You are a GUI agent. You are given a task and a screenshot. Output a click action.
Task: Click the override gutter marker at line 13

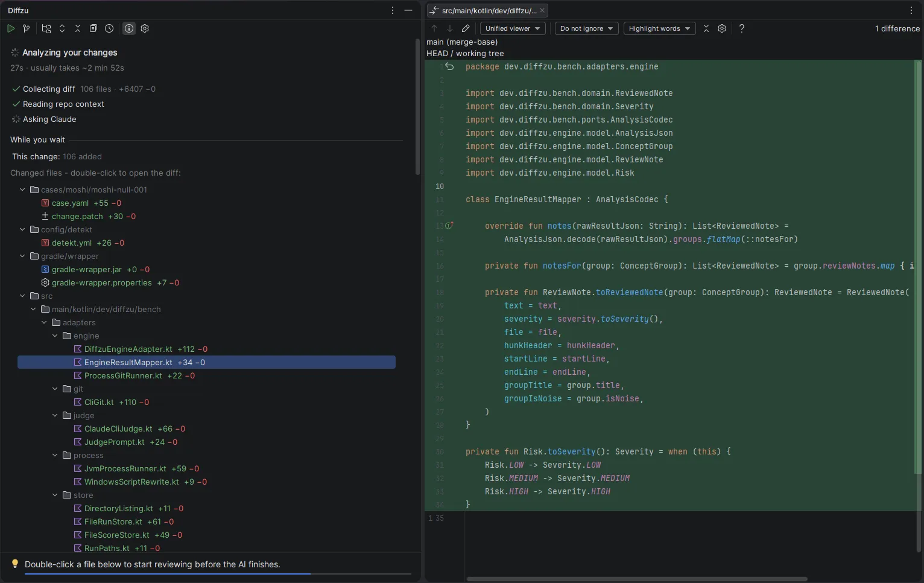tap(449, 225)
